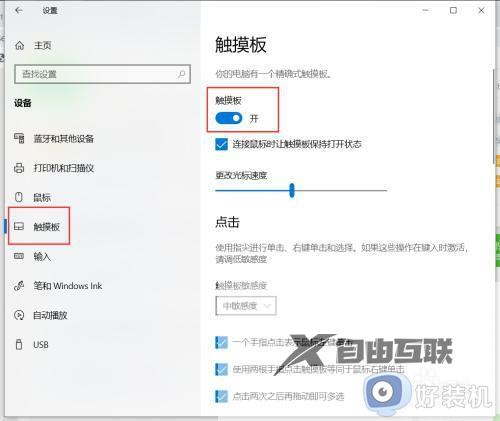Open 自动播放 settings page
Viewport: 500px width, 421px height.
[x=50, y=315]
